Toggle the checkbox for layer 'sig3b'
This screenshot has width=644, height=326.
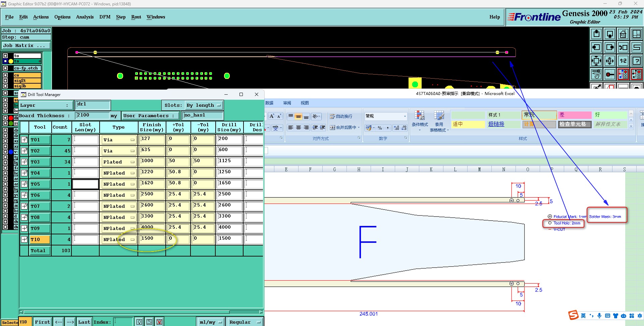(5, 86)
